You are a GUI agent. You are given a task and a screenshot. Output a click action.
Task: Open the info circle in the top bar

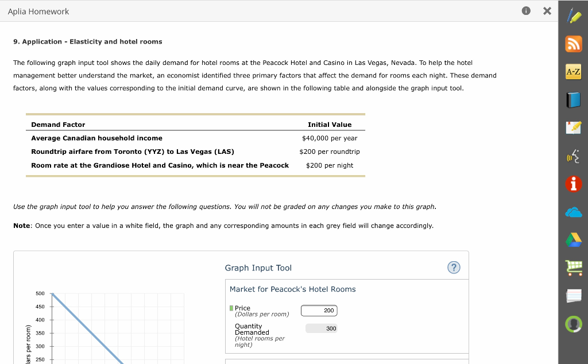[x=527, y=10]
